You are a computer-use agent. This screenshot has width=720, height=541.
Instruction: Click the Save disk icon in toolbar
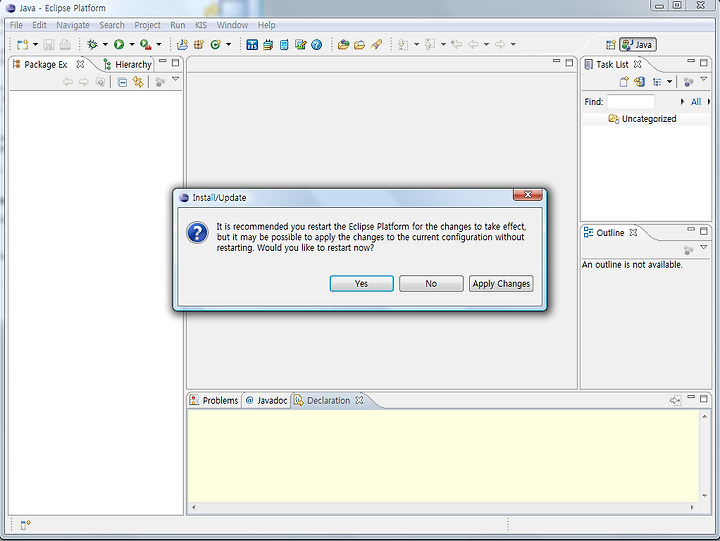(x=49, y=45)
